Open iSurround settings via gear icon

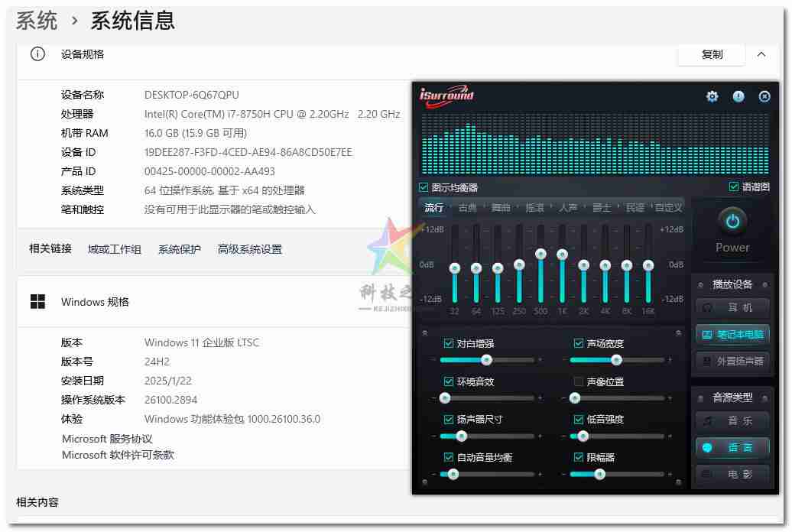712,96
